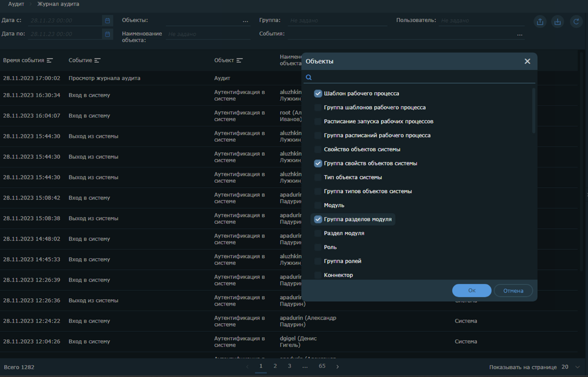The height and width of the screenshot is (377, 588).
Task: Cancel the dialog with the Отмена button
Action: coord(513,291)
